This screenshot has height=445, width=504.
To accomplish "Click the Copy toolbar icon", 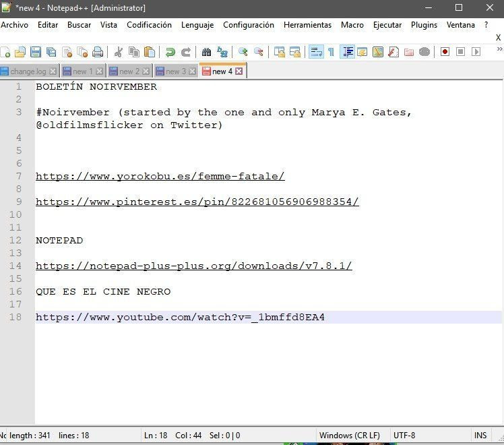I will (x=134, y=52).
